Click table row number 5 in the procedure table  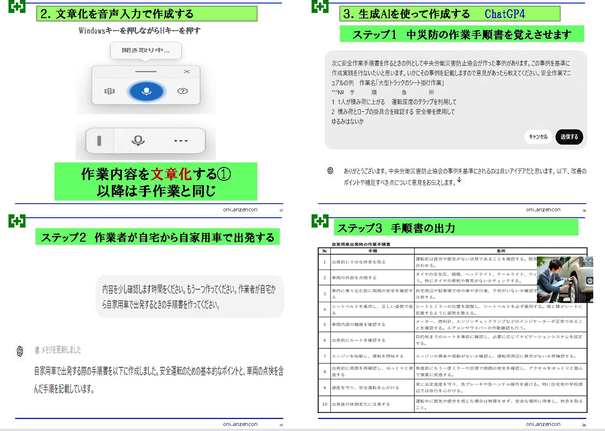(453, 325)
